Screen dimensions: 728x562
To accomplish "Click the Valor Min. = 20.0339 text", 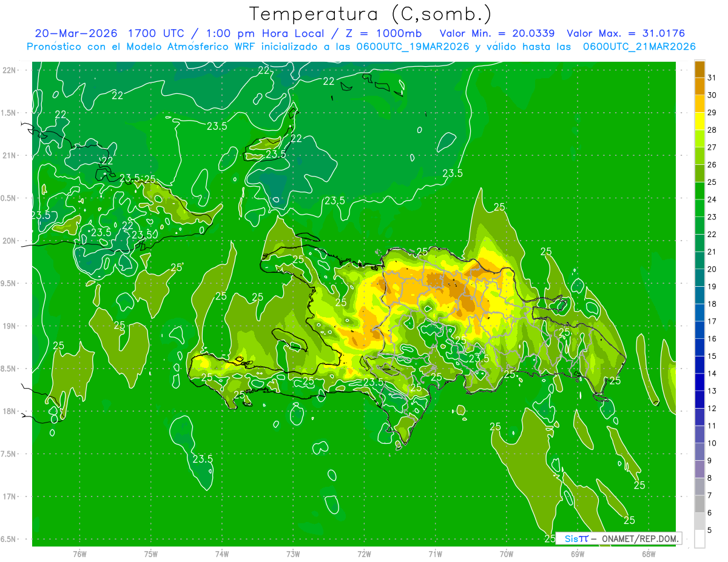I will 497,33.
